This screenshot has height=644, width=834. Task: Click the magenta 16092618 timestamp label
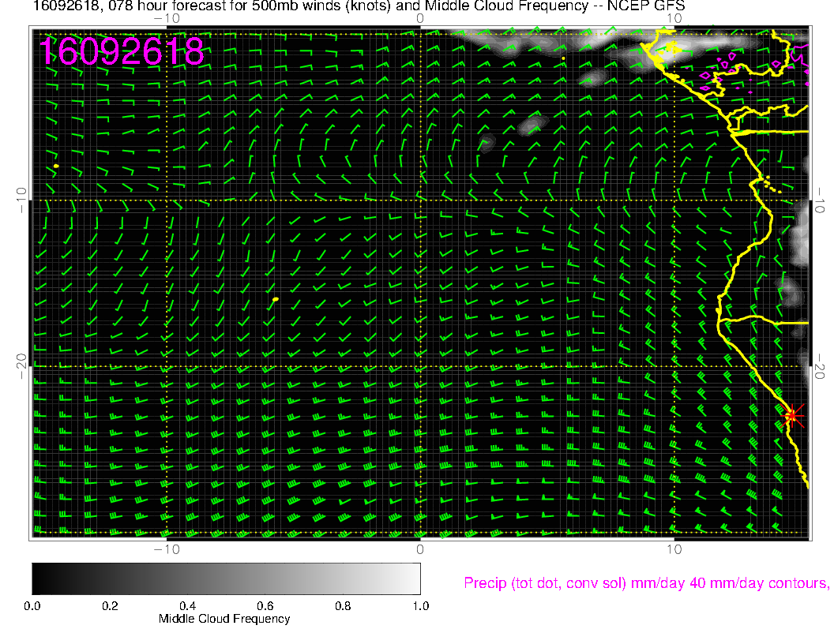(122, 51)
